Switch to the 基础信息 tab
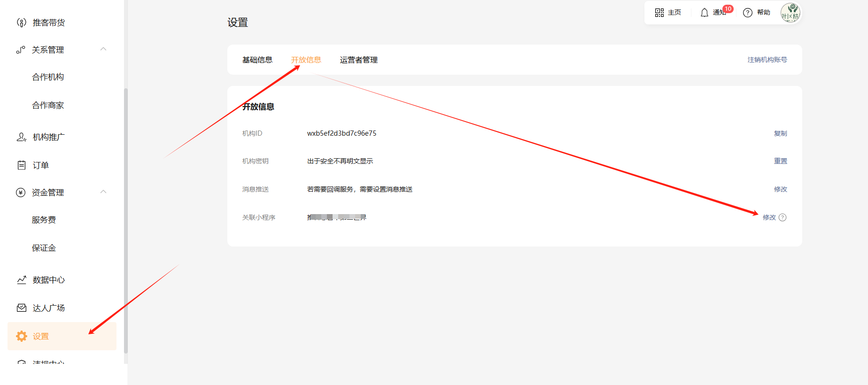The width and height of the screenshot is (868, 385). [x=257, y=60]
